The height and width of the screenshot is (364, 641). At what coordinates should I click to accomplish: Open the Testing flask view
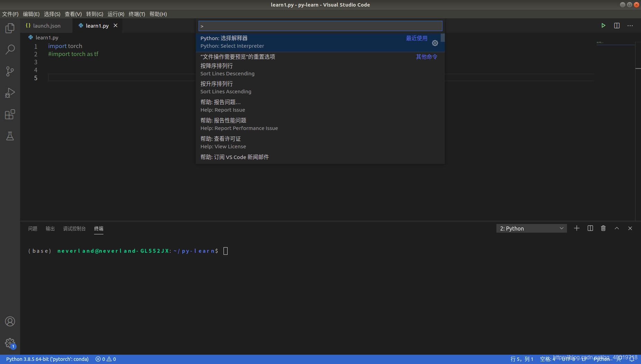10,136
